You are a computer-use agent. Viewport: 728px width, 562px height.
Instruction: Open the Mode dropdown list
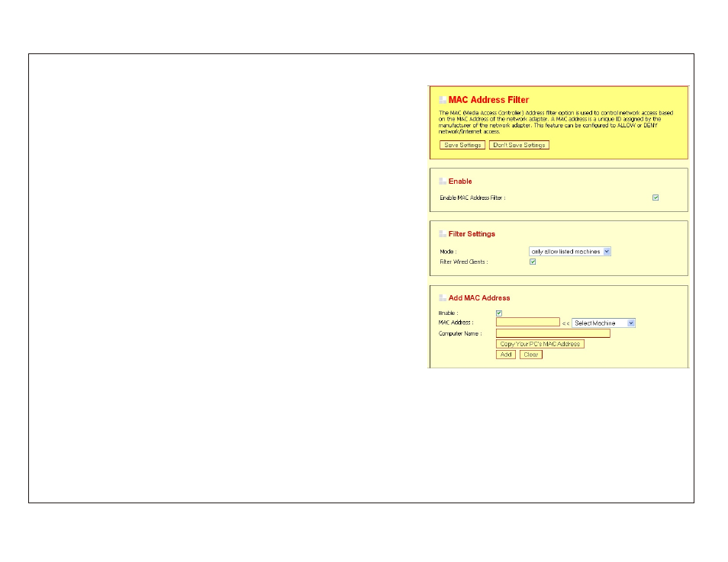tap(570, 252)
